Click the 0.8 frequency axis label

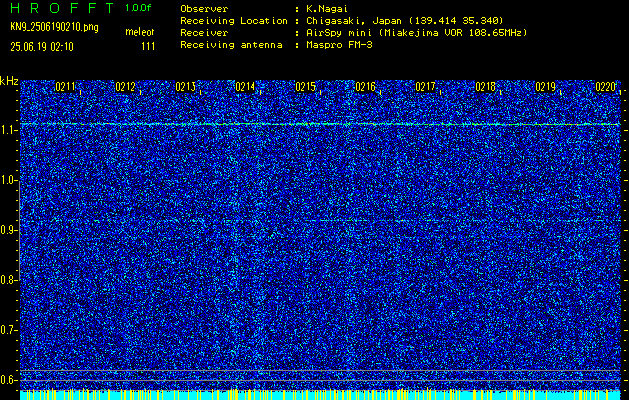click(x=8, y=280)
